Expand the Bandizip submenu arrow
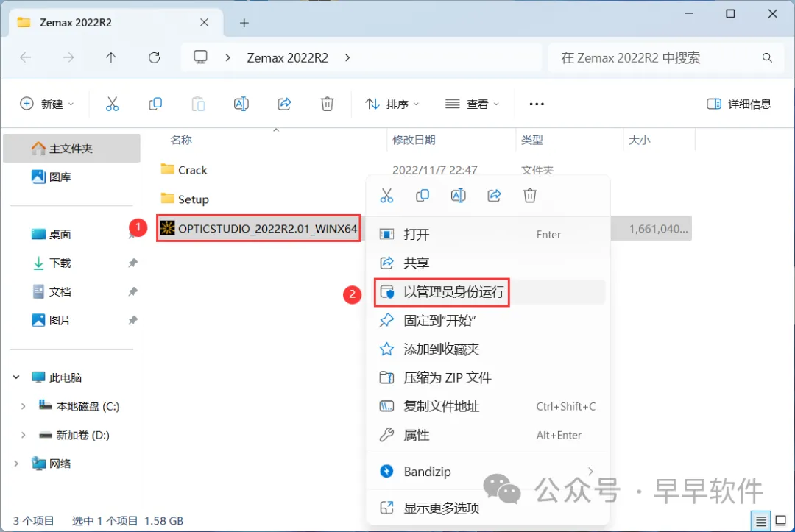 click(590, 472)
